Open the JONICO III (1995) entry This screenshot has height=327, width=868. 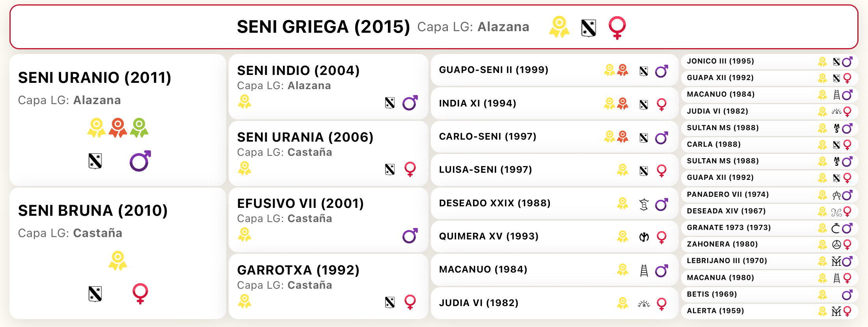point(769,62)
